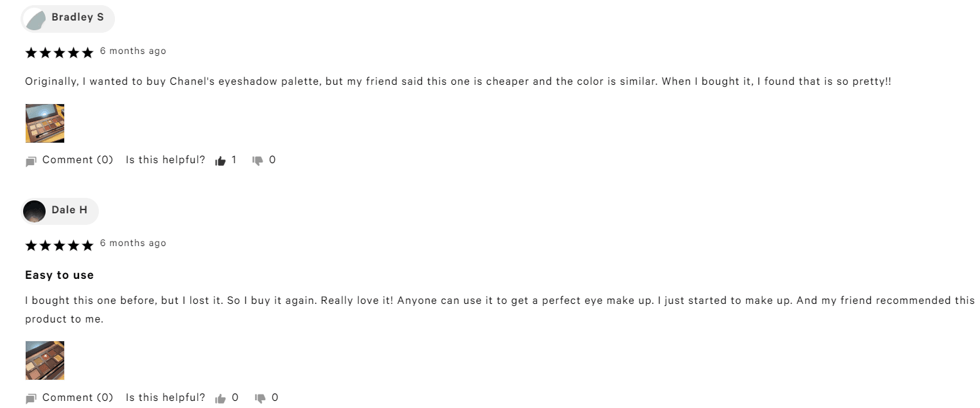Viewport: 980px width, 408px height.
Task: Click comment bubble icon on Dale's review
Action: 31,399
